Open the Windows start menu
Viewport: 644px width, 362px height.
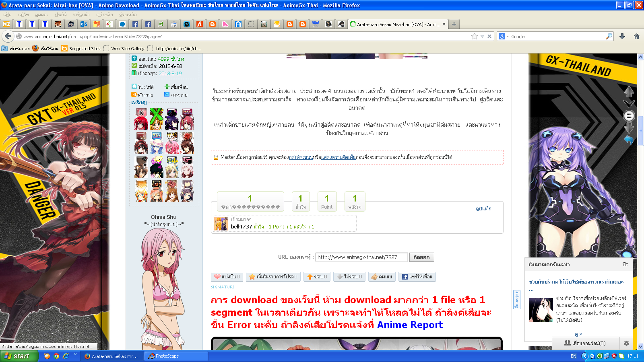tap(19, 356)
